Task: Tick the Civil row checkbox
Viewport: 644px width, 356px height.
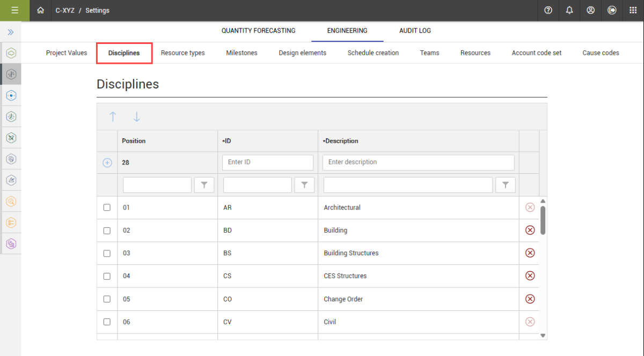Action: [107, 322]
